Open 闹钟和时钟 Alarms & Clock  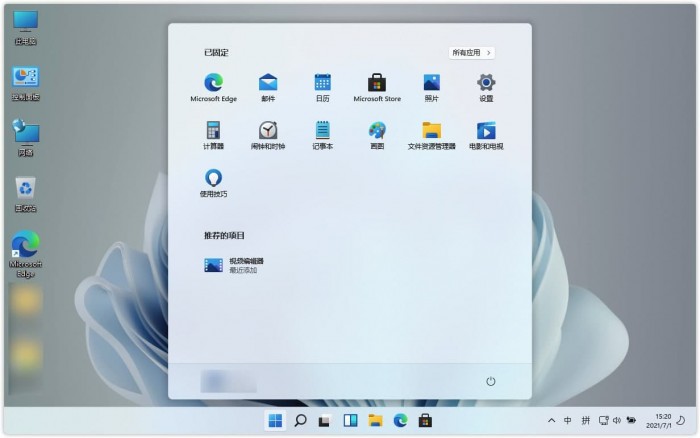tap(268, 135)
